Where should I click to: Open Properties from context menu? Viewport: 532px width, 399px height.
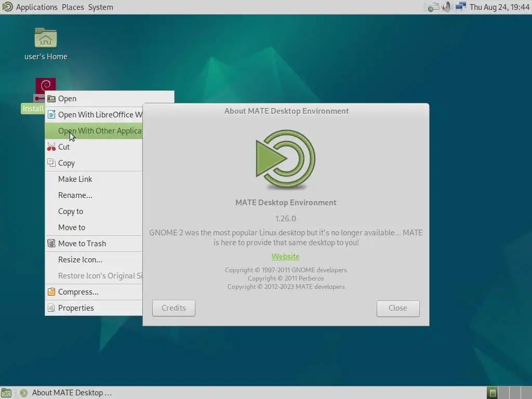tap(94, 308)
